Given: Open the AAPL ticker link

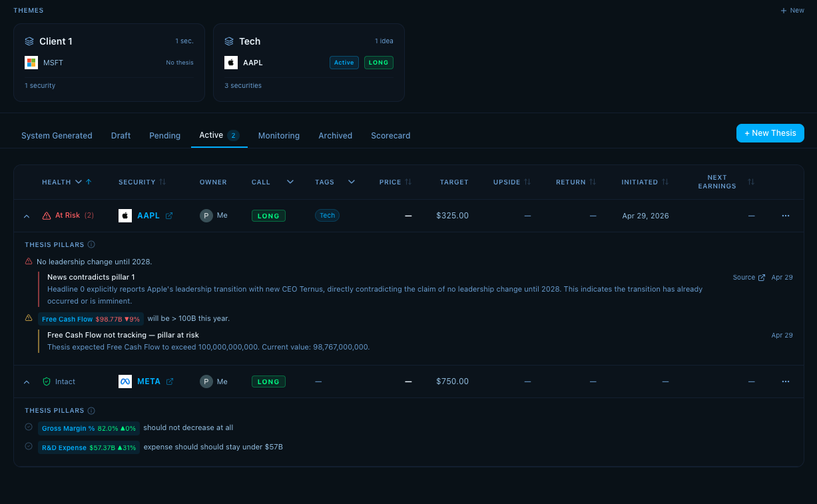Looking at the screenshot, I should tap(148, 216).
